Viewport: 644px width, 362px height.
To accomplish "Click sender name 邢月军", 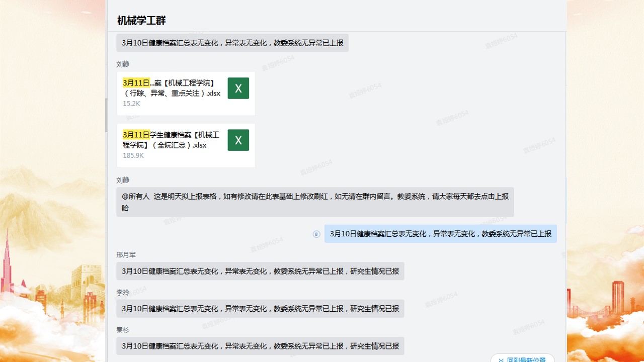I will pos(126,255).
